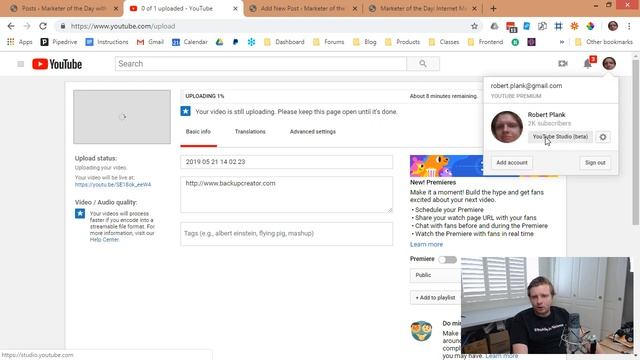Open the snowflake bookmark icon
The image size is (640, 360).
click(x=251, y=42)
